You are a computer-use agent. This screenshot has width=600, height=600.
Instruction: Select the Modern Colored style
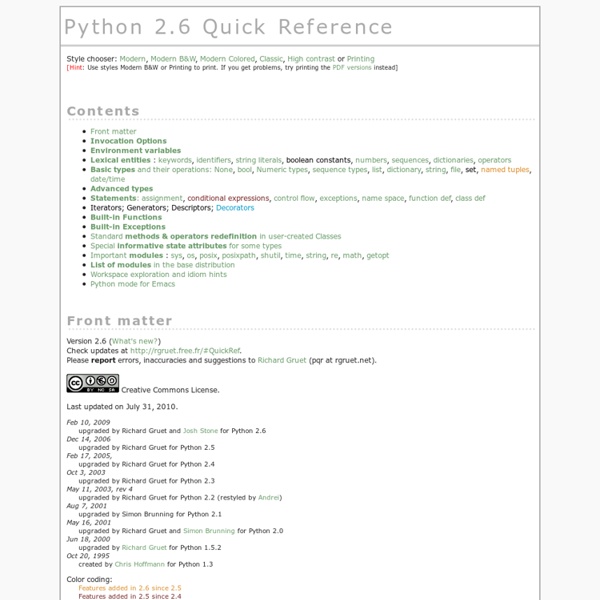point(227,59)
